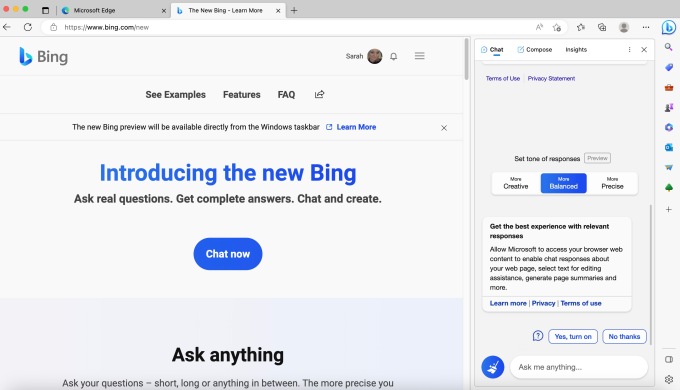The height and width of the screenshot is (390, 680).
Task: Open the sidebar Tools briefcase icon
Action: coord(669,87)
